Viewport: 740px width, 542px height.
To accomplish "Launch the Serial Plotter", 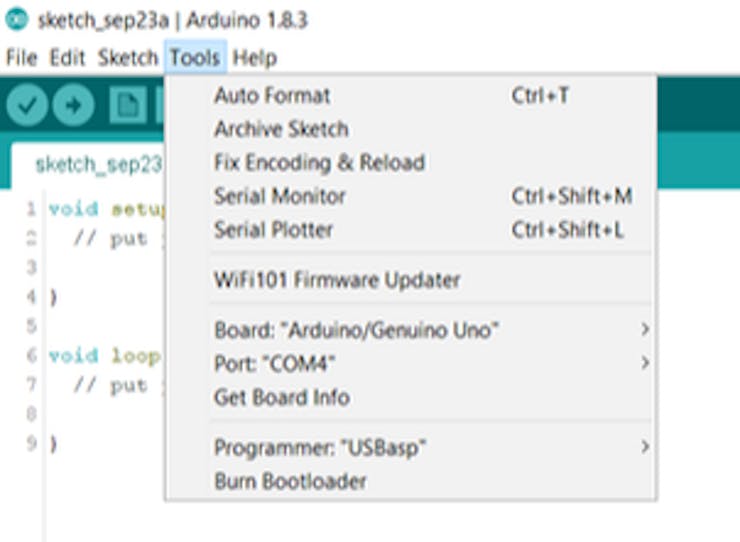I will (411, 230).
